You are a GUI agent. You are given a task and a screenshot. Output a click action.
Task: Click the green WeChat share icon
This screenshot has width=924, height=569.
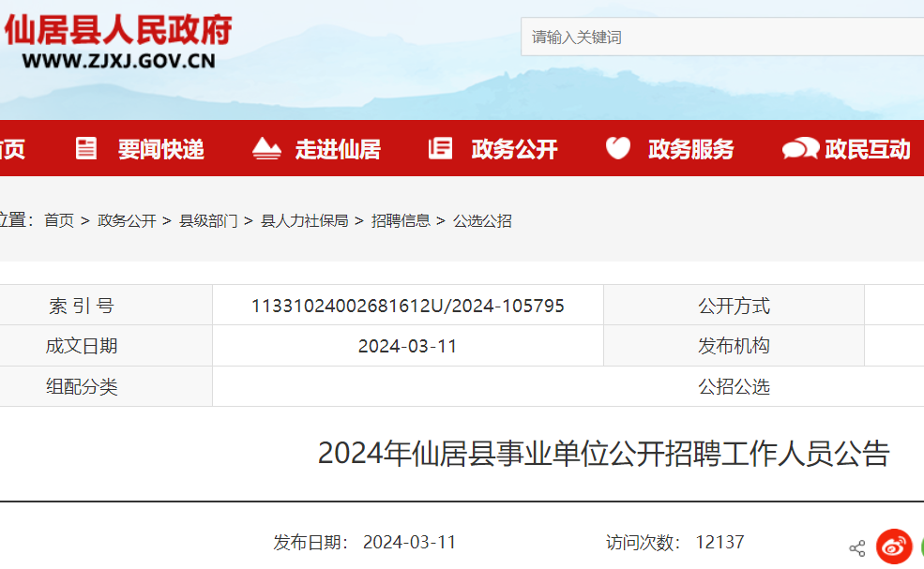tap(919, 547)
